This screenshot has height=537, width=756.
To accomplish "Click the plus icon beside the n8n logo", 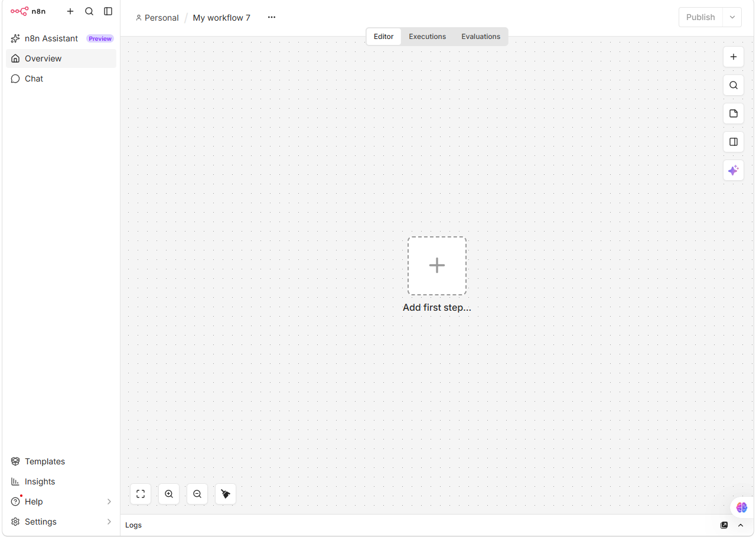I will (x=70, y=11).
